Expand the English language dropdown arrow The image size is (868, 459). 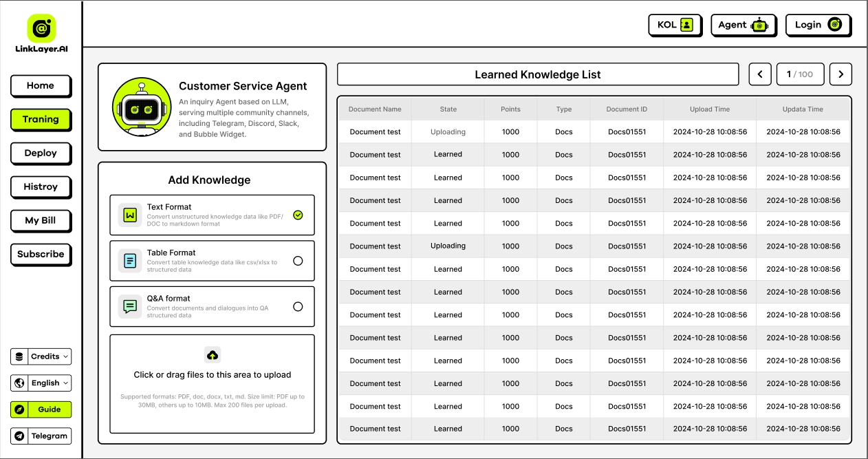(65, 383)
